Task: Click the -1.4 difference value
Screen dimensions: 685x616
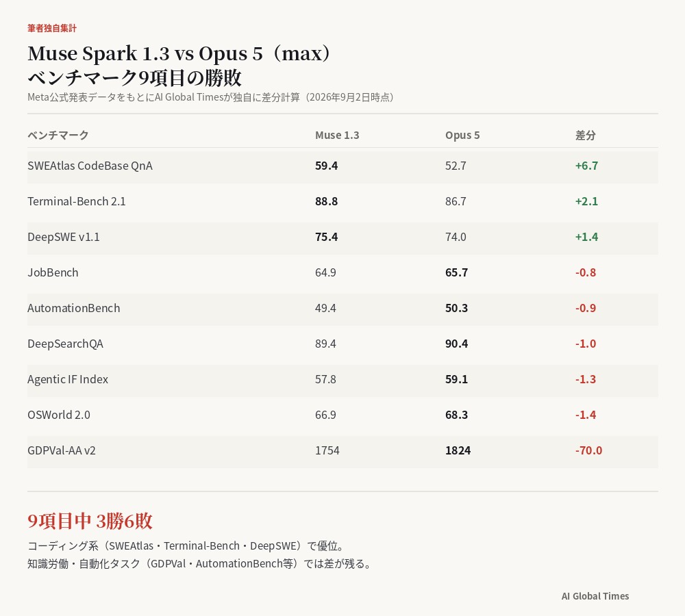Action: [586, 415]
